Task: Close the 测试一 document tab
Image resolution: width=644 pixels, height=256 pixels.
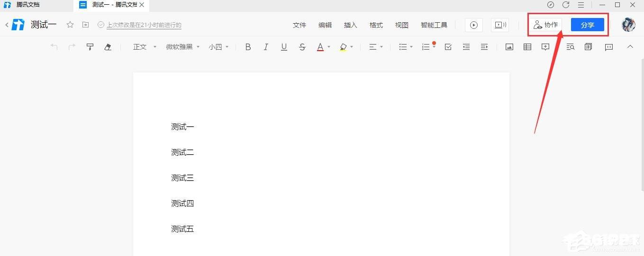Action: click(142, 5)
